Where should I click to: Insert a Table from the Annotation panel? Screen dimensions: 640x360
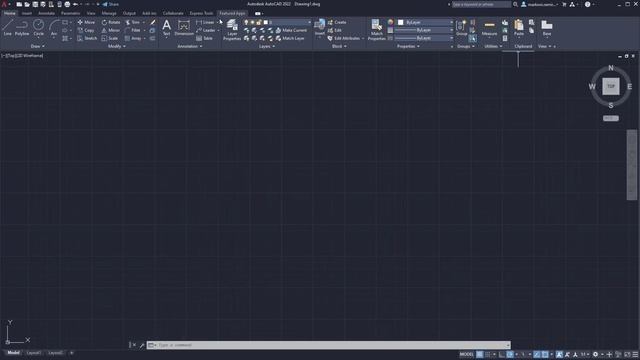click(204, 38)
